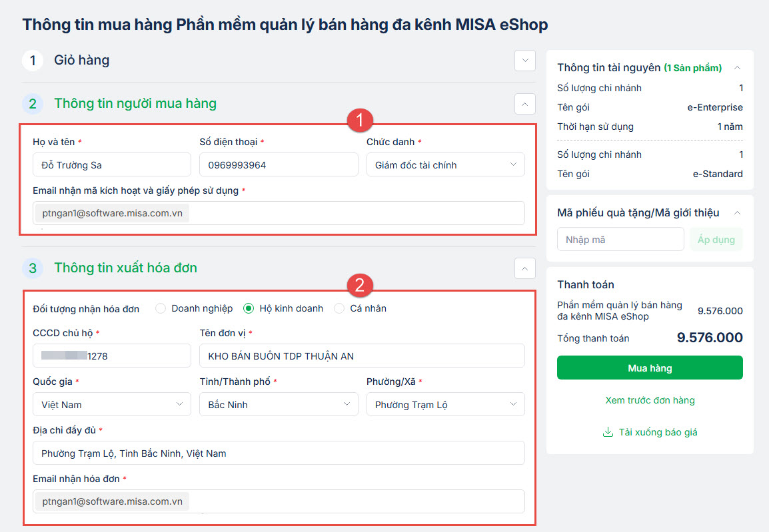Image resolution: width=769 pixels, height=532 pixels.
Task: Click the download icon beside Tải xuống báo giá
Action: (x=607, y=432)
